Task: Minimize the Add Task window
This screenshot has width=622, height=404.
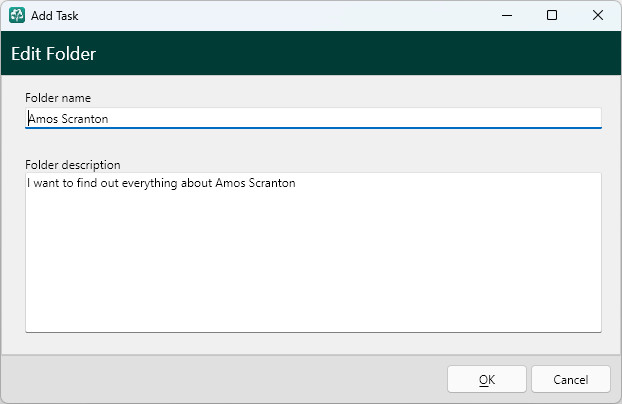Action: pos(507,15)
